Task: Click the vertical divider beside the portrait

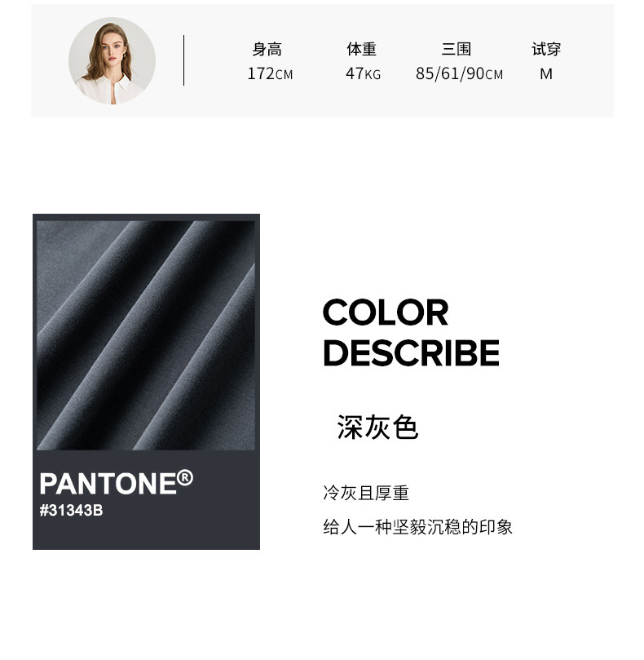Action: 183,60
